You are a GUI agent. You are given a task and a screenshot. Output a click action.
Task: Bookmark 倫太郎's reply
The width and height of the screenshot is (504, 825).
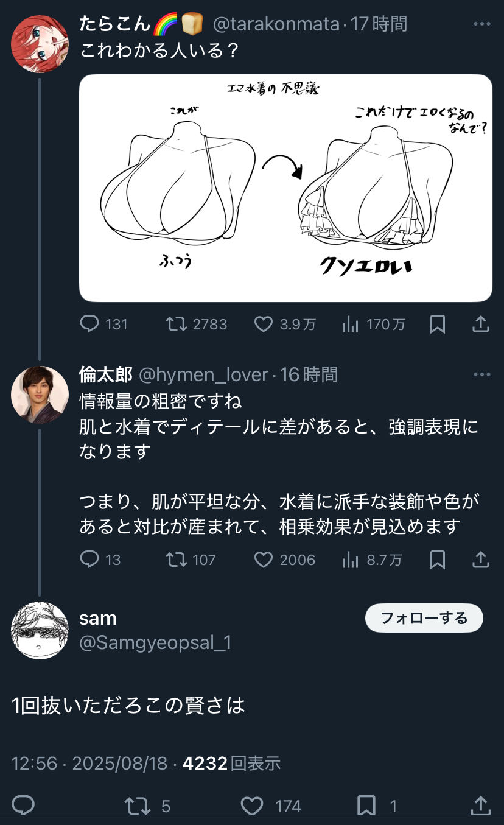coord(437,560)
